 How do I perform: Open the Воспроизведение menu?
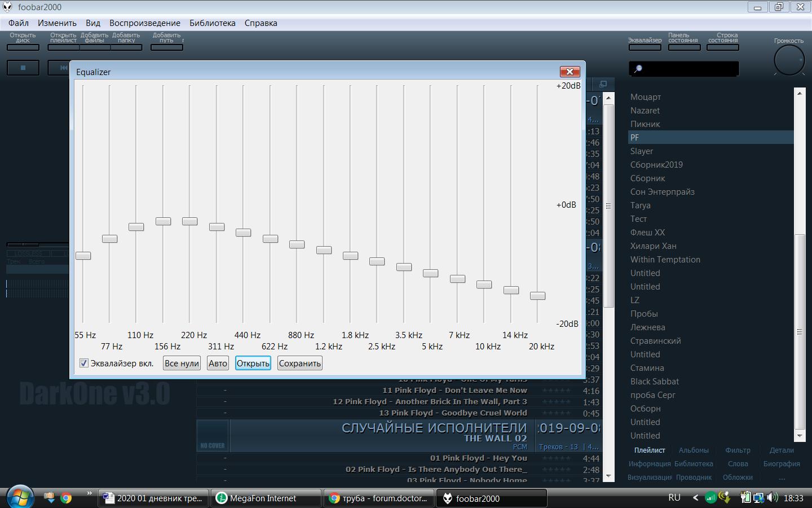tap(145, 23)
